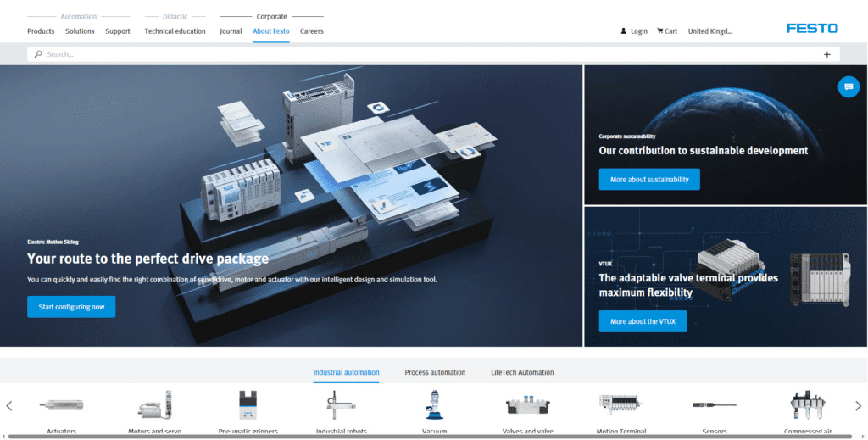Click the 'Our contribution to sustainable development' headline
The image size is (868, 440).
tap(703, 151)
